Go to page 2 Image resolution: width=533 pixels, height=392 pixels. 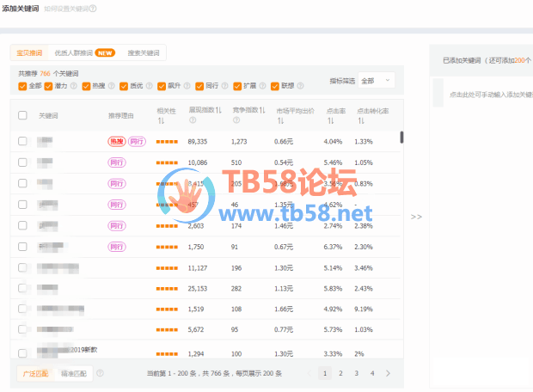click(340, 373)
